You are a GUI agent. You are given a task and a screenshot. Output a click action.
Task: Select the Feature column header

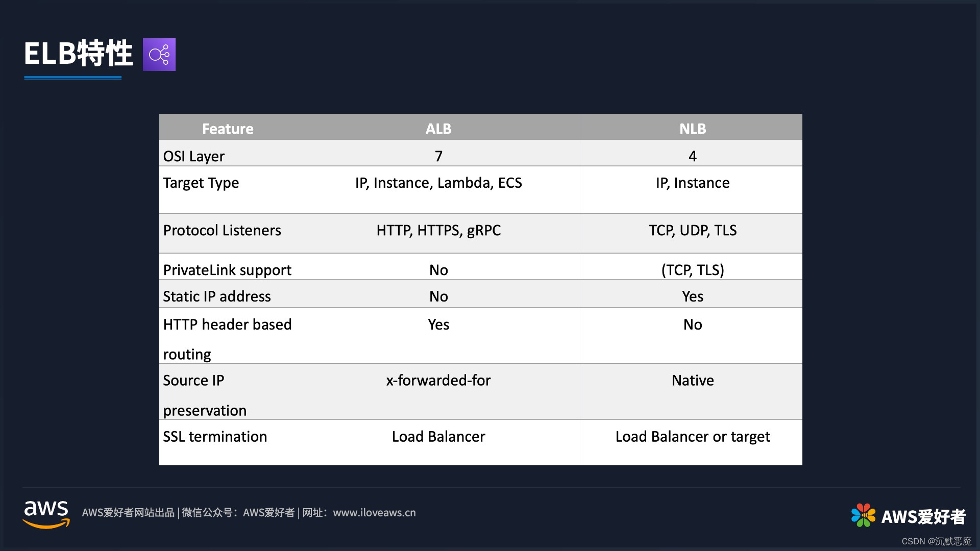click(228, 129)
